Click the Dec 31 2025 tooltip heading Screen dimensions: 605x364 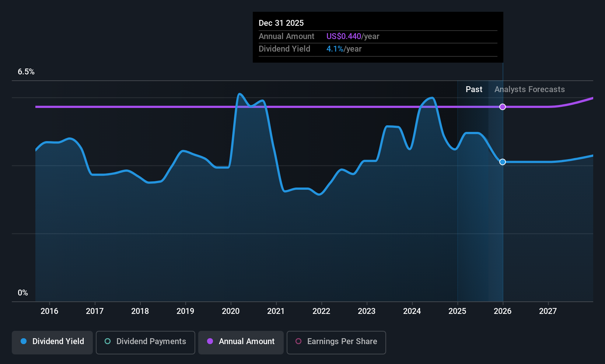tap(281, 23)
